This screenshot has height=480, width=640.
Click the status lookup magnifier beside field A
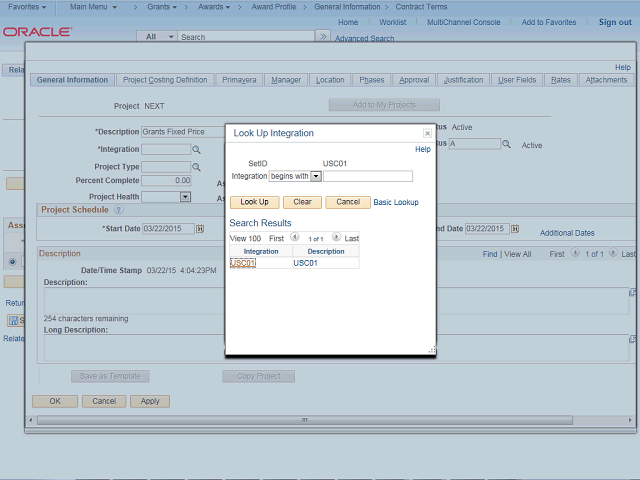coord(506,144)
